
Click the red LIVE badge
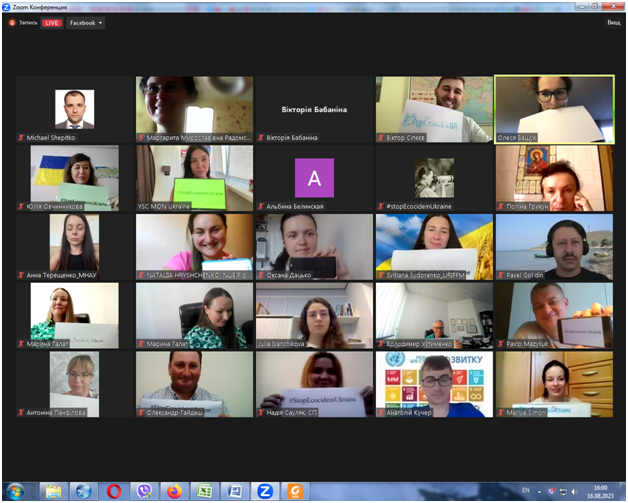coord(51,23)
